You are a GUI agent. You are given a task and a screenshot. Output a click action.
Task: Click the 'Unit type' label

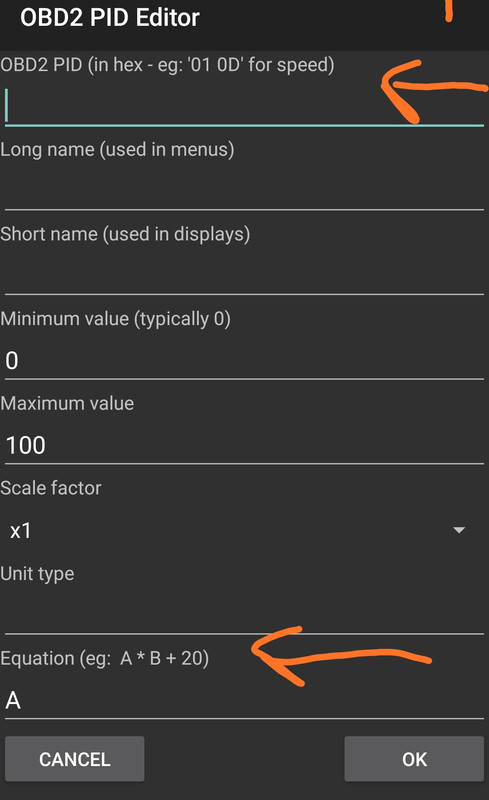(x=37, y=574)
